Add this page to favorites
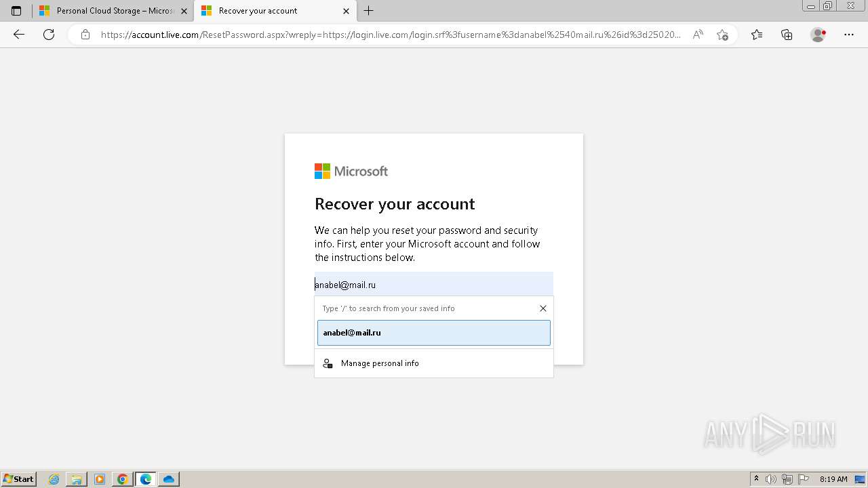The image size is (868, 488). click(722, 35)
